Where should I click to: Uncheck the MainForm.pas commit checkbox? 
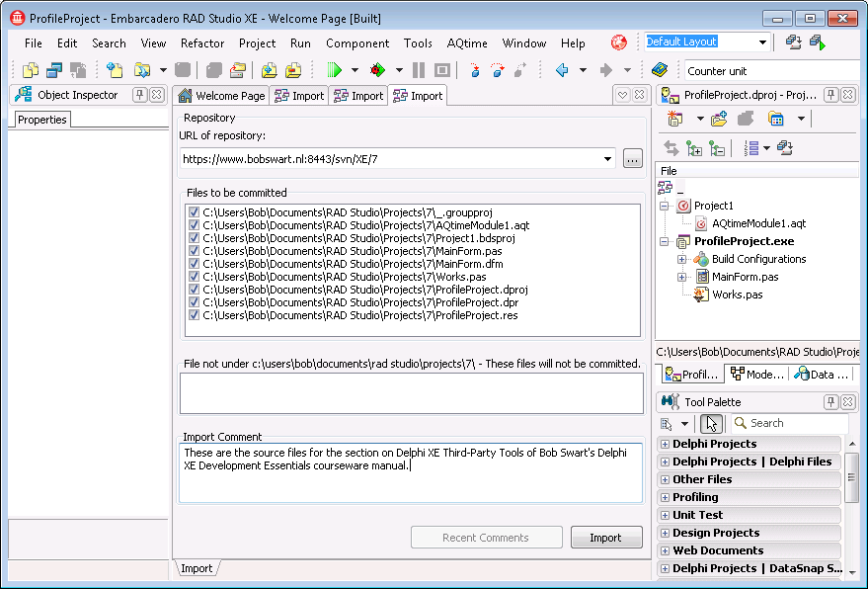(x=194, y=250)
